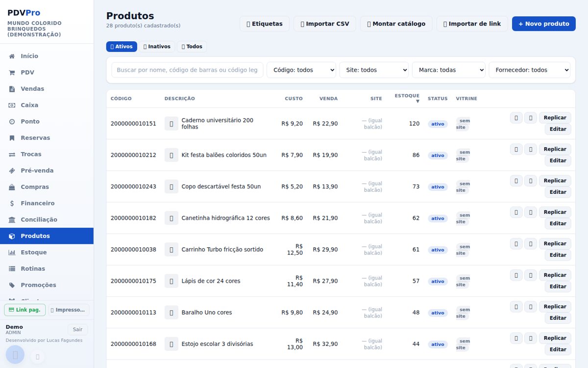Open Vendas via its document icon
The height and width of the screenshot is (368, 588).
[x=12, y=89]
